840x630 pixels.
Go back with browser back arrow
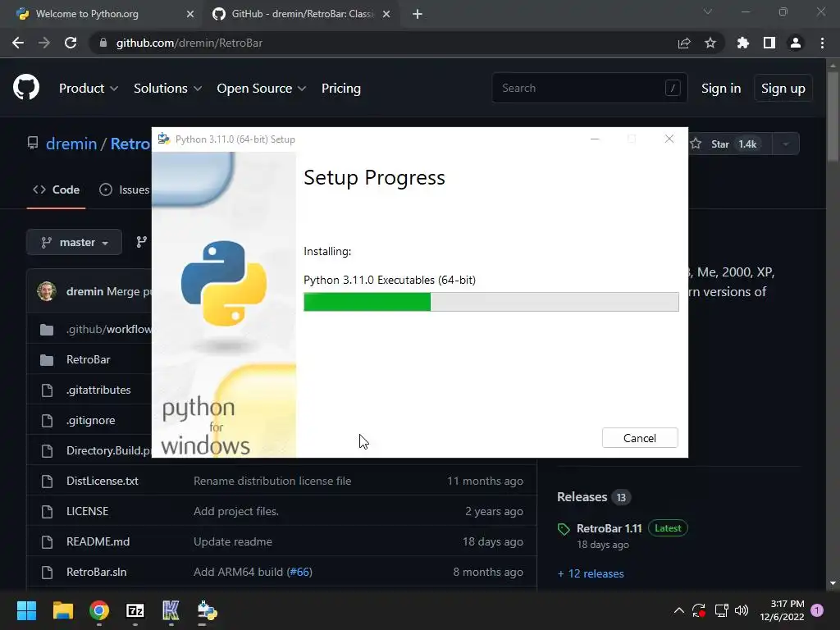coord(18,43)
